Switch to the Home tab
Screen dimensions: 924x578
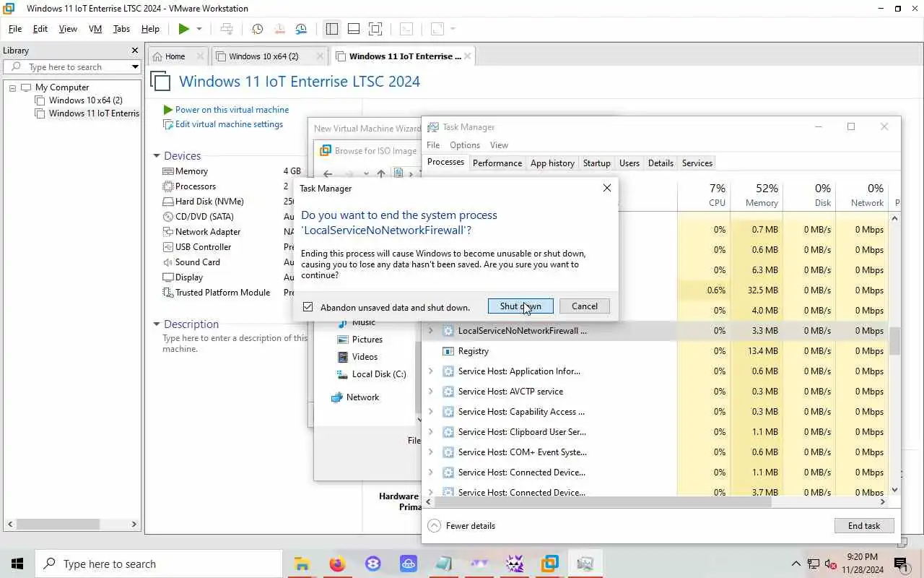coord(175,56)
